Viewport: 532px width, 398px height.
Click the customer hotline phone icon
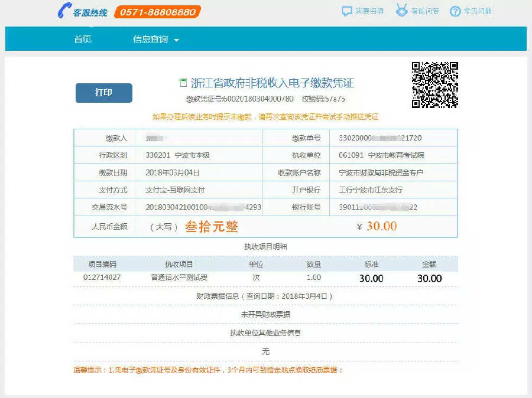64,11
